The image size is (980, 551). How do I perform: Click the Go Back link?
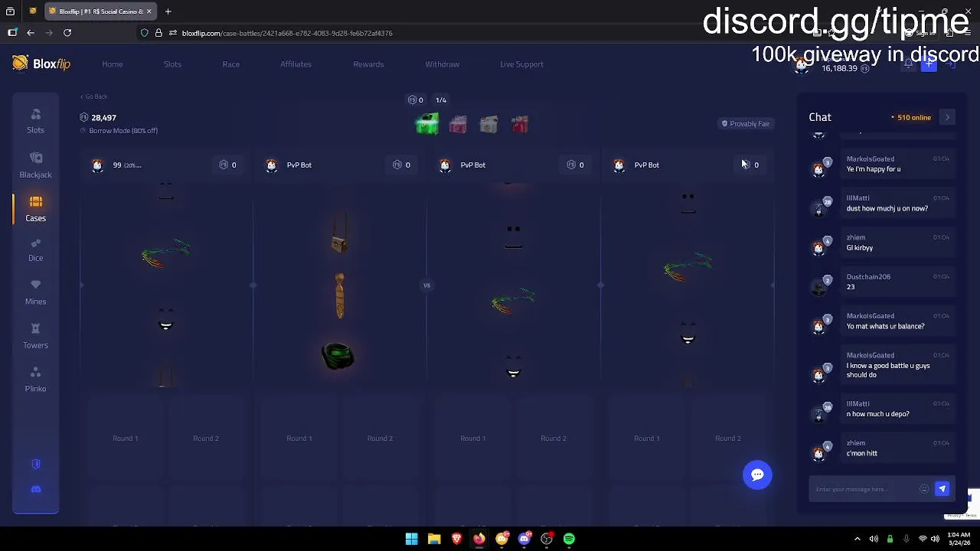pos(94,96)
